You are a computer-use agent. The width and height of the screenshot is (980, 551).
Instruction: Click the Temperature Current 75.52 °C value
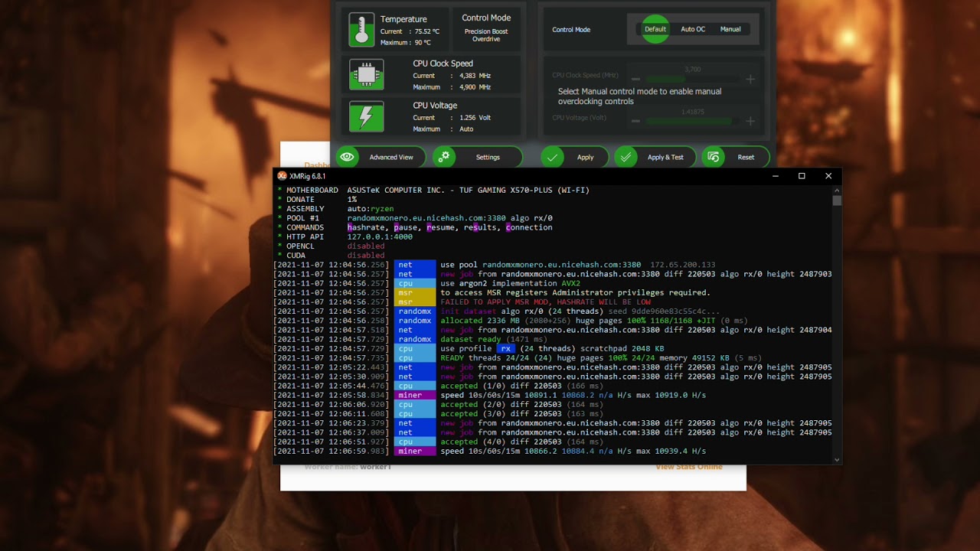[427, 31]
